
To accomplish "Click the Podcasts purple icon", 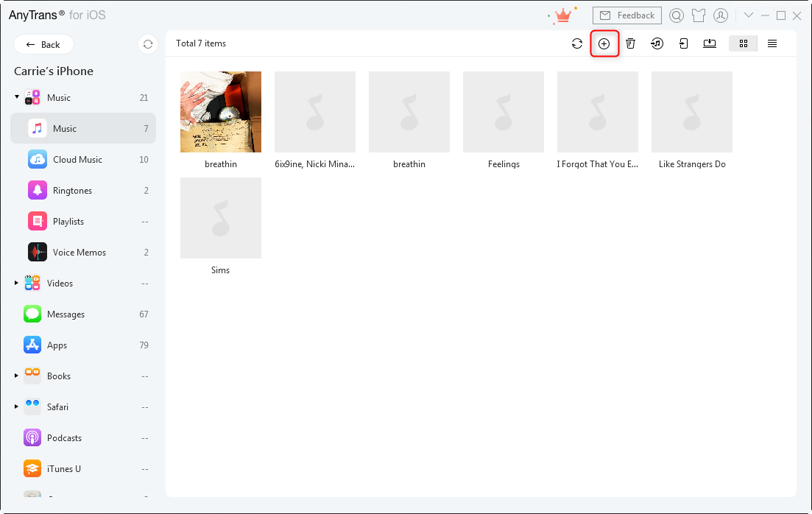I will pyautogui.click(x=32, y=438).
